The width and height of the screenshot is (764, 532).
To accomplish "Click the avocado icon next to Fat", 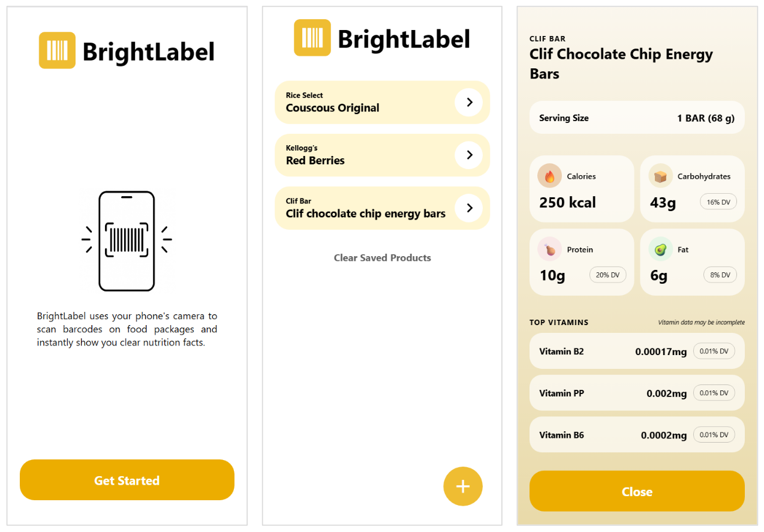I will [660, 249].
